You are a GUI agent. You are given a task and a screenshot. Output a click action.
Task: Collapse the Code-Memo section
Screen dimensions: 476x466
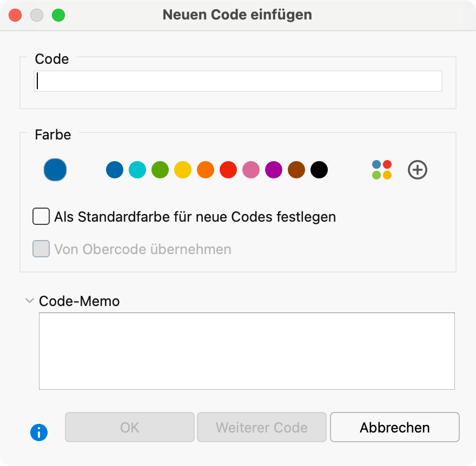tap(29, 301)
